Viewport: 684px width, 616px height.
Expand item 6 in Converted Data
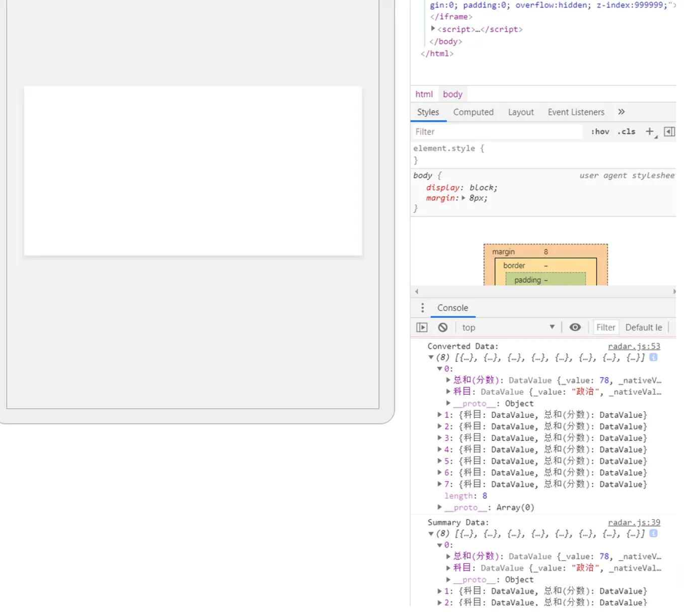coord(439,473)
